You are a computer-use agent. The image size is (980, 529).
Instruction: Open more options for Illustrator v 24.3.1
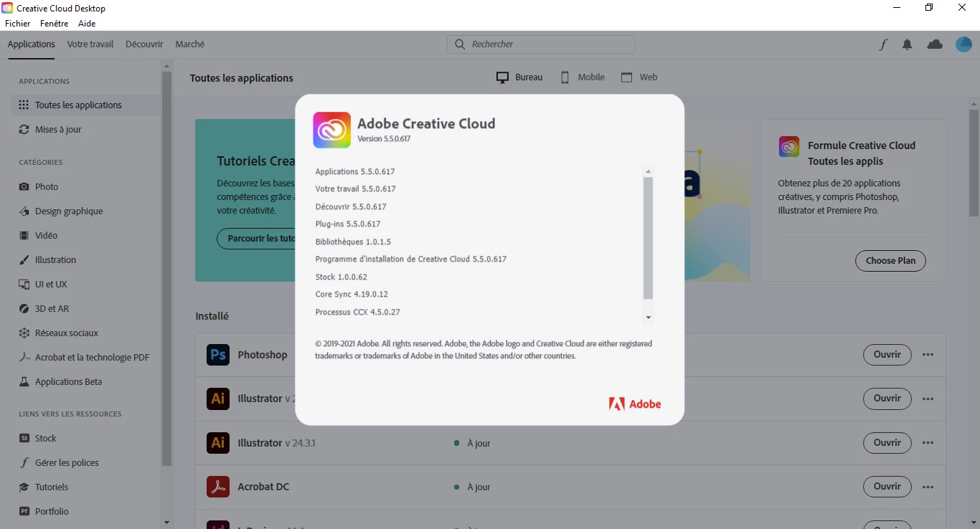coord(928,443)
